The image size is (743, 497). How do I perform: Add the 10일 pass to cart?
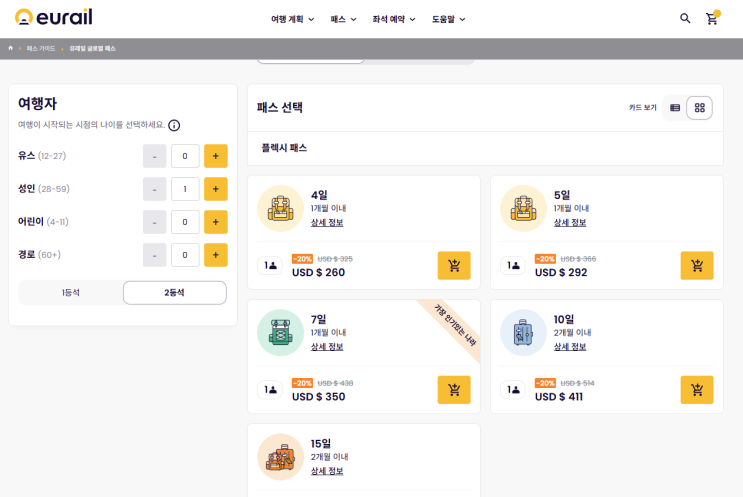tap(697, 390)
